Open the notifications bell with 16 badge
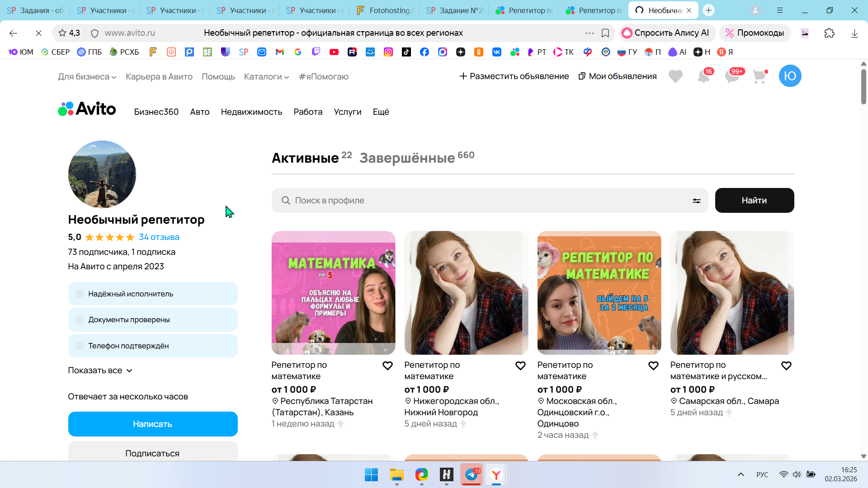Viewport: 868px width, 488px height. [x=703, y=76]
